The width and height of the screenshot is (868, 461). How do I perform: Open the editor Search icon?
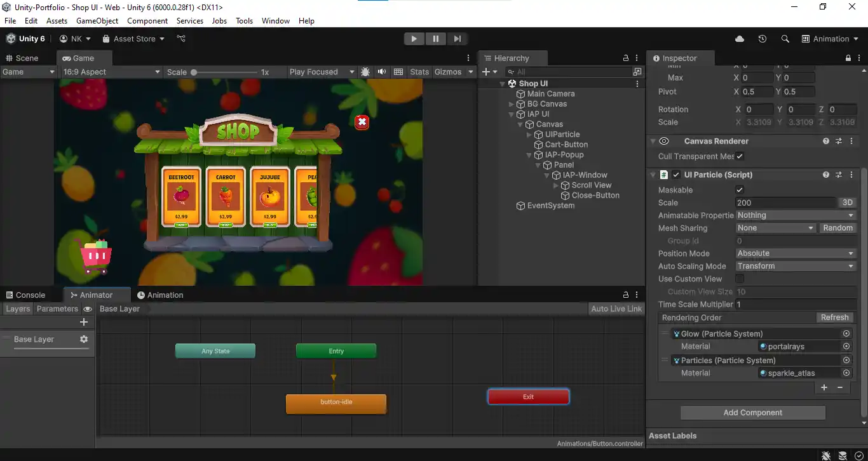coord(785,39)
